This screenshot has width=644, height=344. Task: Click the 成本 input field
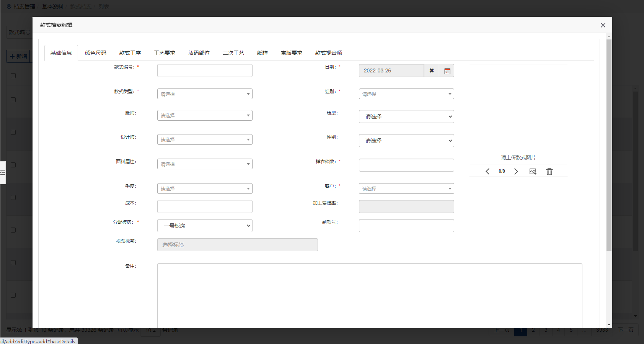click(205, 206)
